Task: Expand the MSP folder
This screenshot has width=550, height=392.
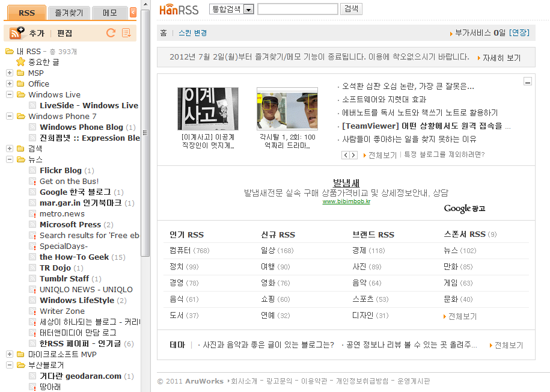Action: coord(10,73)
